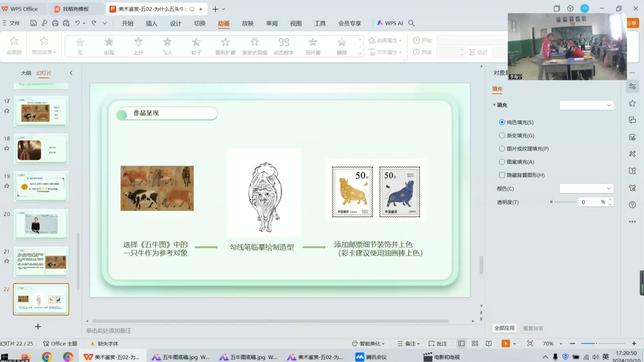The width and height of the screenshot is (644, 362).
Task: Choose the 飞入 animation effect
Action: pos(167,46)
